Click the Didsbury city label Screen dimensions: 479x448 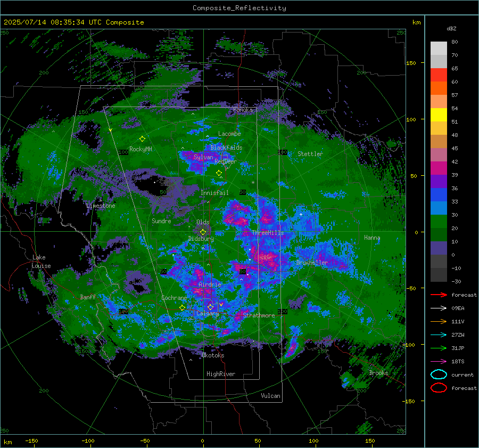pyautogui.click(x=201, y=239)
